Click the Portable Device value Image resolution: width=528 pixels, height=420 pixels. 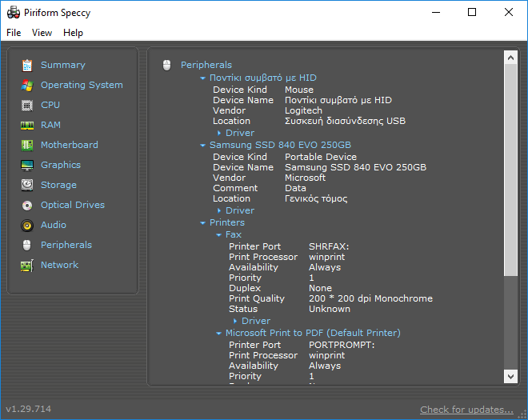(321, 157)
